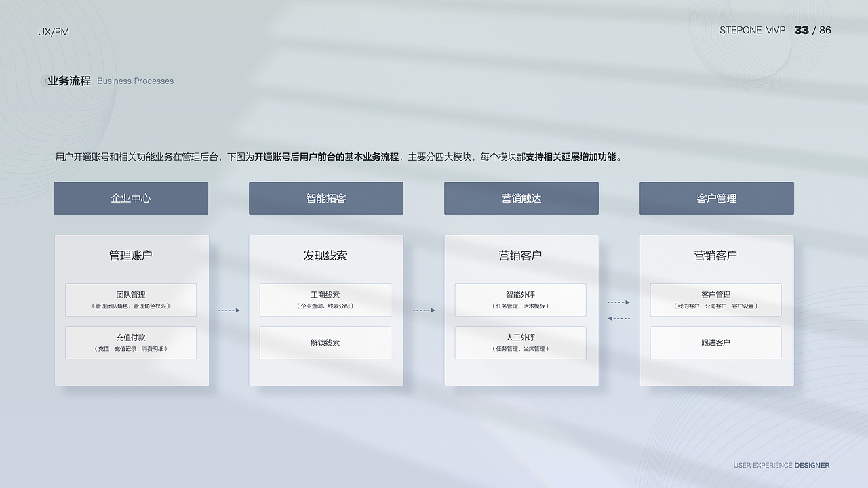Select the 智能拓客 module header
The width and height of the screenshot is (868, 488).
(325, 198)
